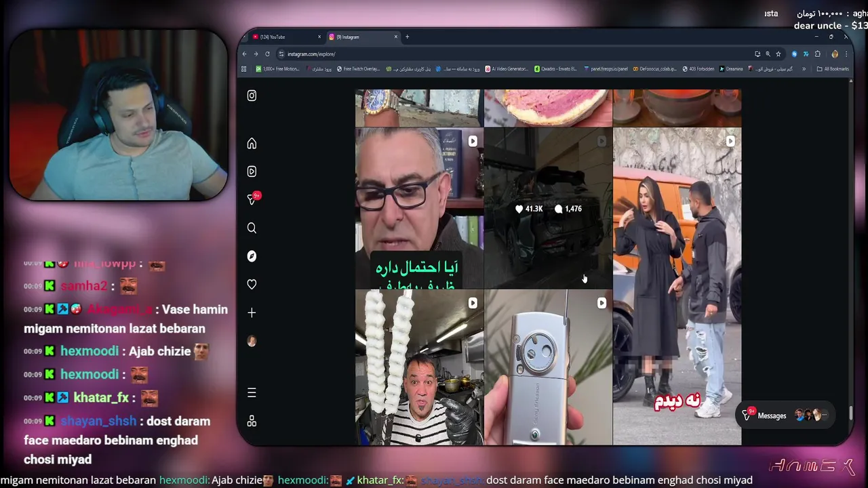Open Chrome three-dot menu
Screen dimensions: 868x488
tap(846, 54)
